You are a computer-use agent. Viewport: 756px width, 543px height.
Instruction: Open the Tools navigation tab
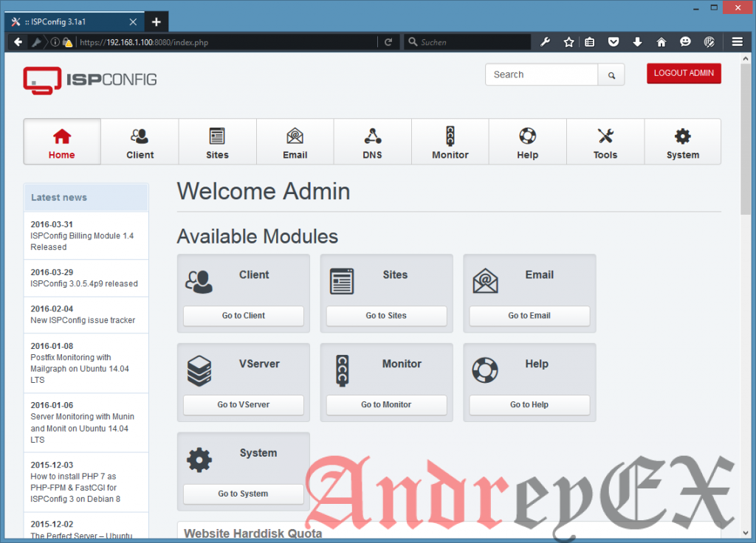tap(605, 142)
